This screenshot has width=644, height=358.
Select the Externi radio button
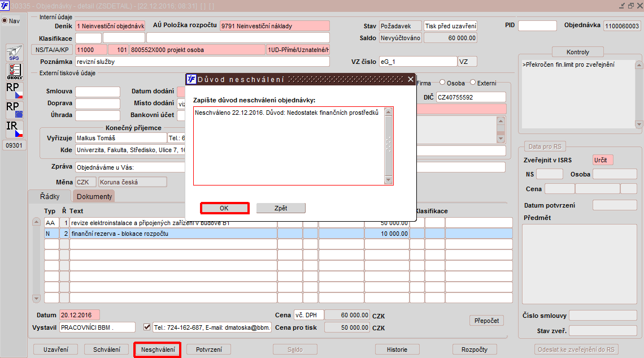pos(473,83)
